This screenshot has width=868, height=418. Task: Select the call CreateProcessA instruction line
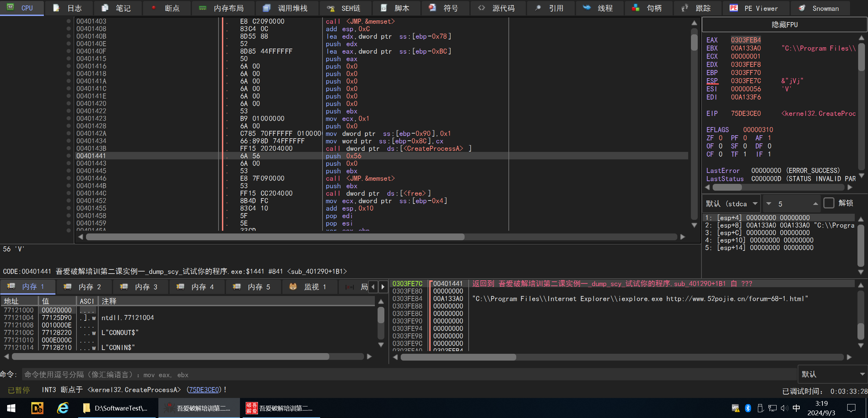click(381, 148)
